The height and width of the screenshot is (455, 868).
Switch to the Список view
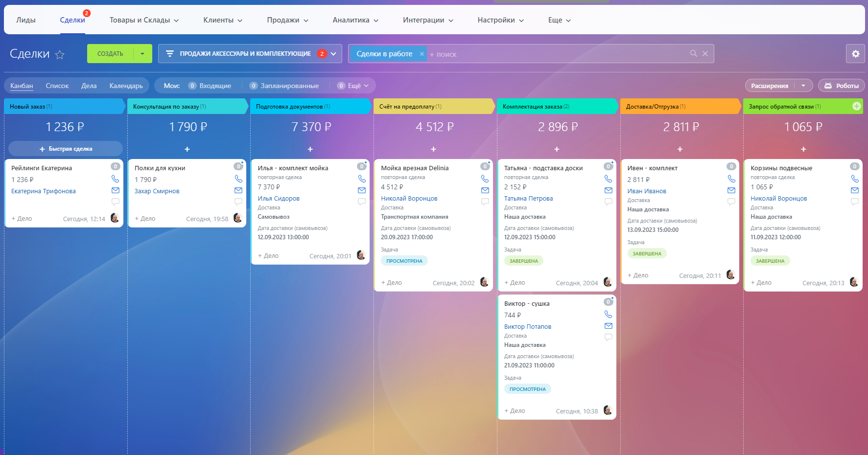pyautogui.click(x=57, y=86)
